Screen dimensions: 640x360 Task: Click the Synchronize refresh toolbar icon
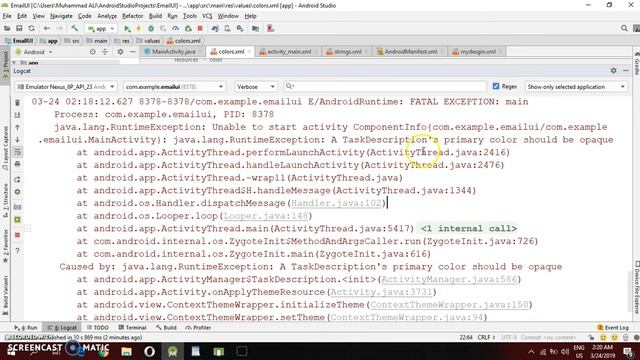tap(31, 29)
